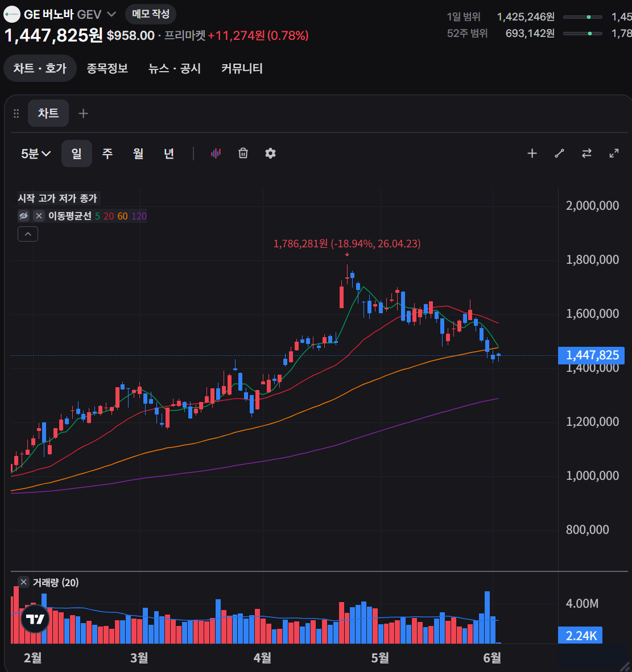Toggle moving average line visibility eye icon

coord(23,215)
